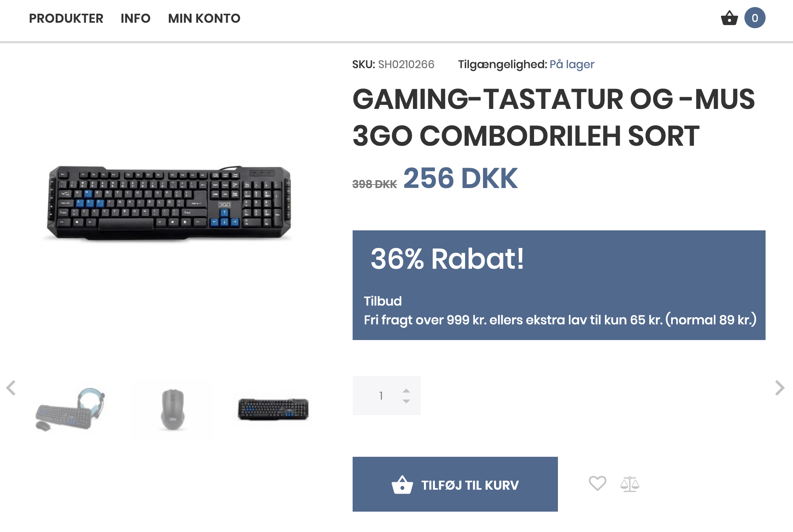Open the shopping basket icon in header
Screen dimensions: 793x532
729,18
